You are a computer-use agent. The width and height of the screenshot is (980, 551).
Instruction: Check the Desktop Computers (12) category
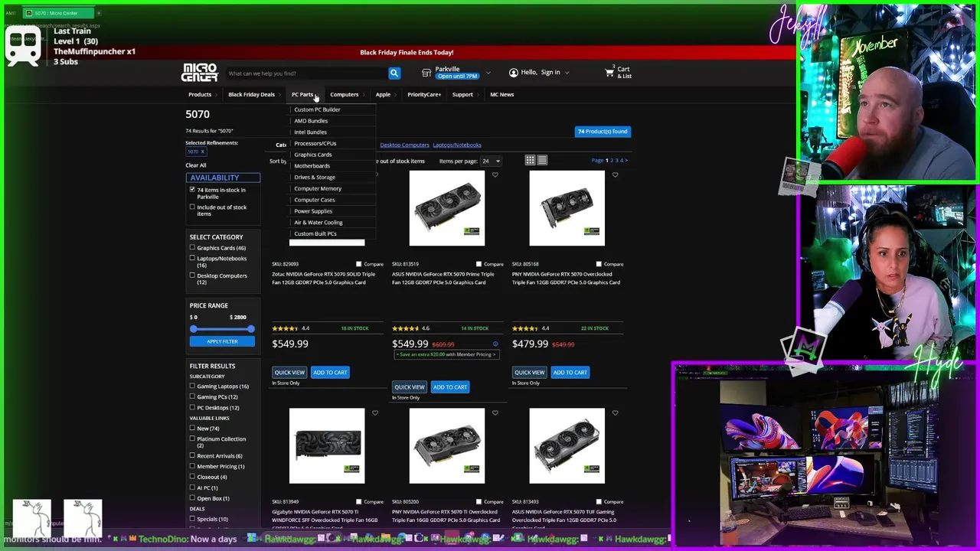192,275
